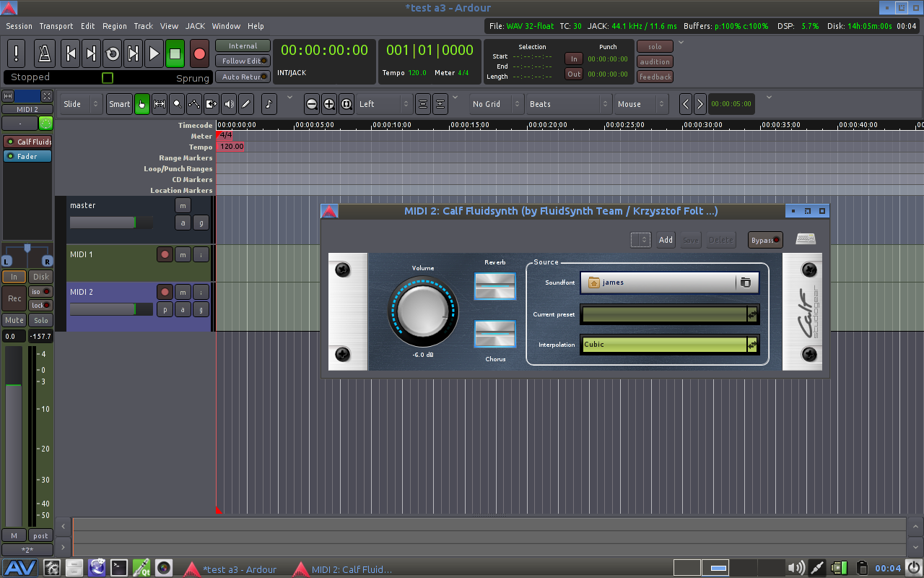The width and height of the screenshot is (924, 578).
Task: Open the Transport menu
Action: [56, 26]
